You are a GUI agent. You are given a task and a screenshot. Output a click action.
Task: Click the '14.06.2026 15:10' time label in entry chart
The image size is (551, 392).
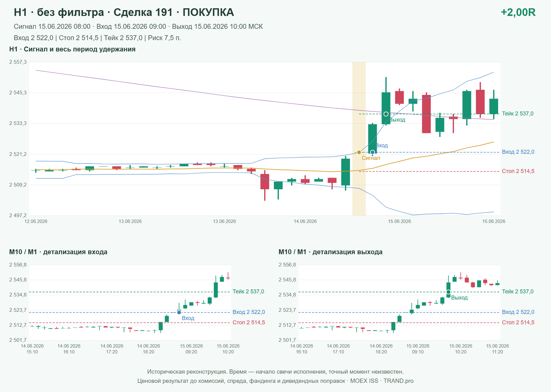(x=32, y=349)
